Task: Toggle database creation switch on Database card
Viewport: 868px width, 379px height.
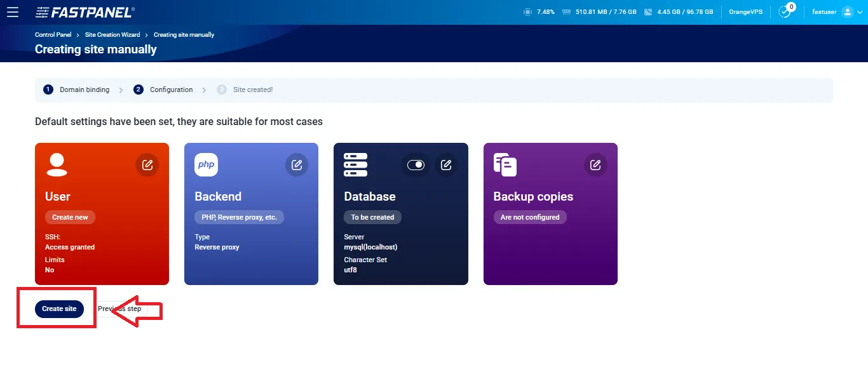Action: [416, 164]
